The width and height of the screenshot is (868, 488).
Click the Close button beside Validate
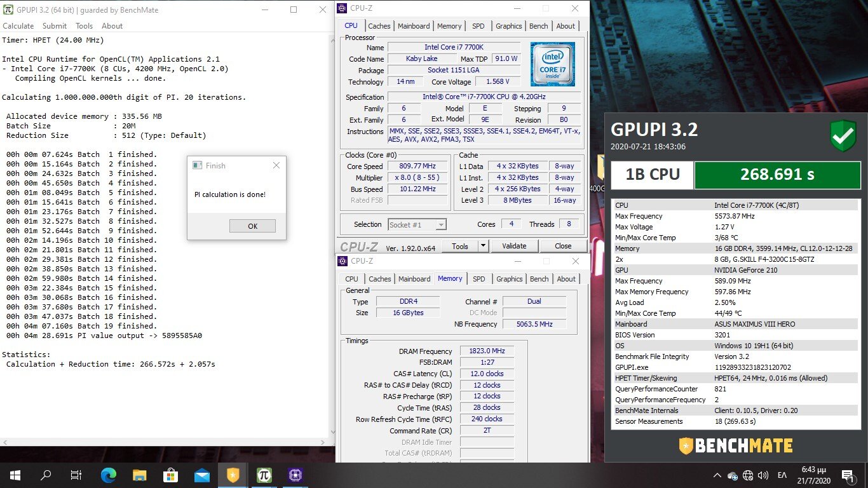563,246
